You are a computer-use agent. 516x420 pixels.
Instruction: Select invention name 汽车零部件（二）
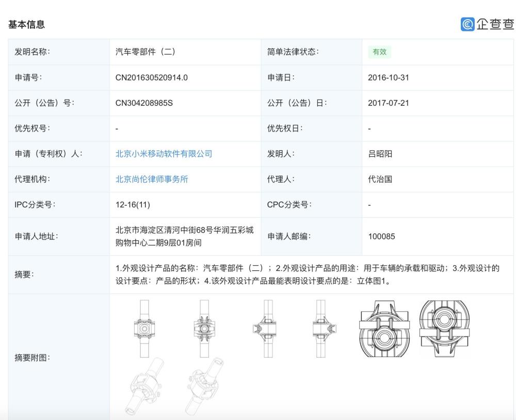coord(146,52)
